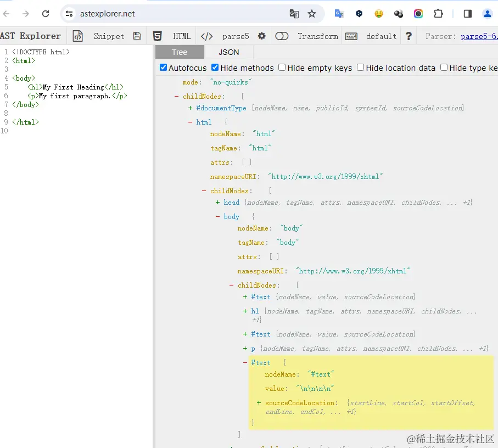Viewport: 498px width, 448px height.
Task: Reload the astexplorer.net page
Action: (x=46, y=14)
